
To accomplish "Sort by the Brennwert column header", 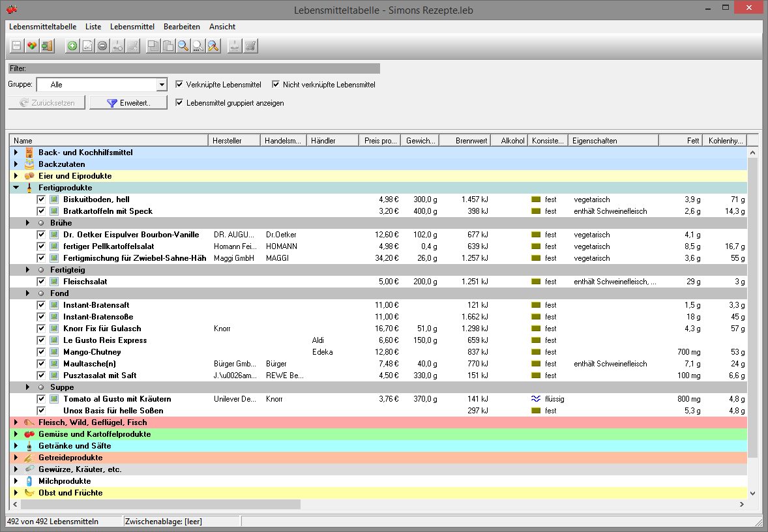I will (465, 141).
